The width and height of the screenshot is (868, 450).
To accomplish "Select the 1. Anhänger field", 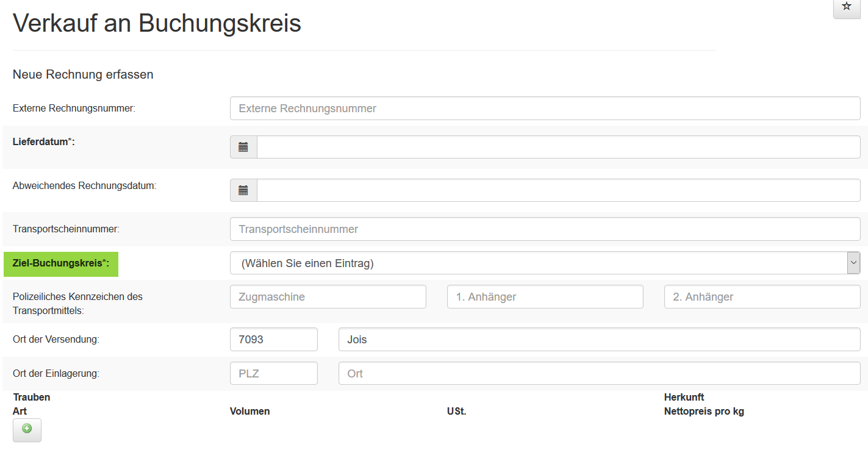I will 545,297.
